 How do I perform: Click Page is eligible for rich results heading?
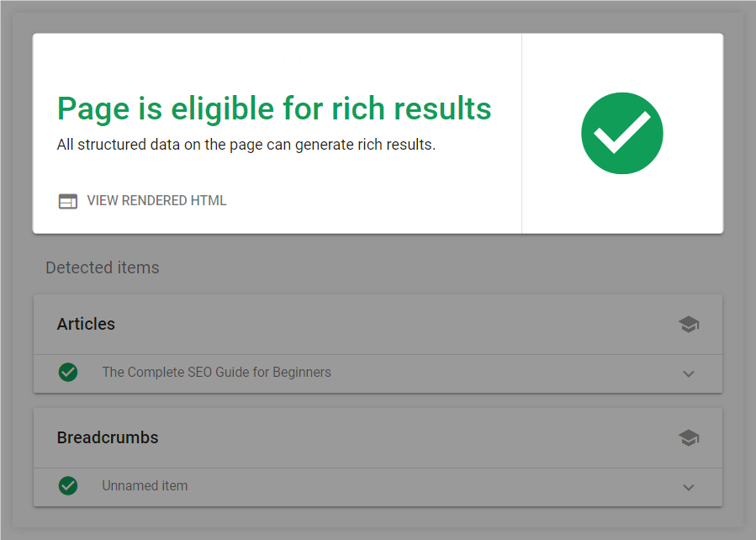pyautogui.click(x=274, y=109)
